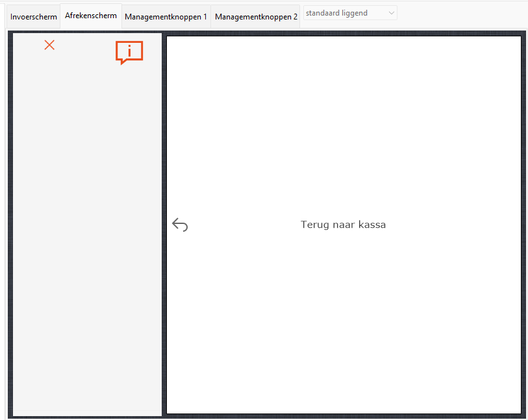Viewport: 528px width, 420px height.
Task: Select the Afrekenscherm tab
Action: point(91,16)
